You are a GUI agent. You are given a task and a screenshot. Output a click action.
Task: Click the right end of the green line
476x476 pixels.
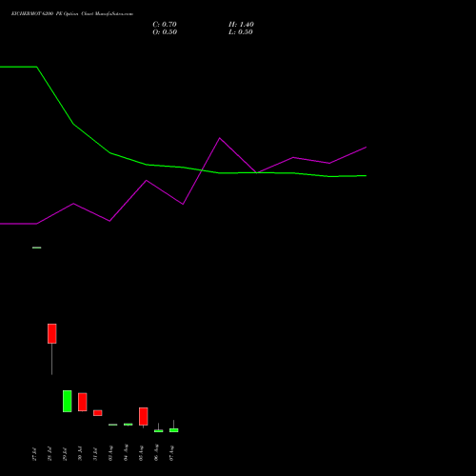(x=367, y=175)
